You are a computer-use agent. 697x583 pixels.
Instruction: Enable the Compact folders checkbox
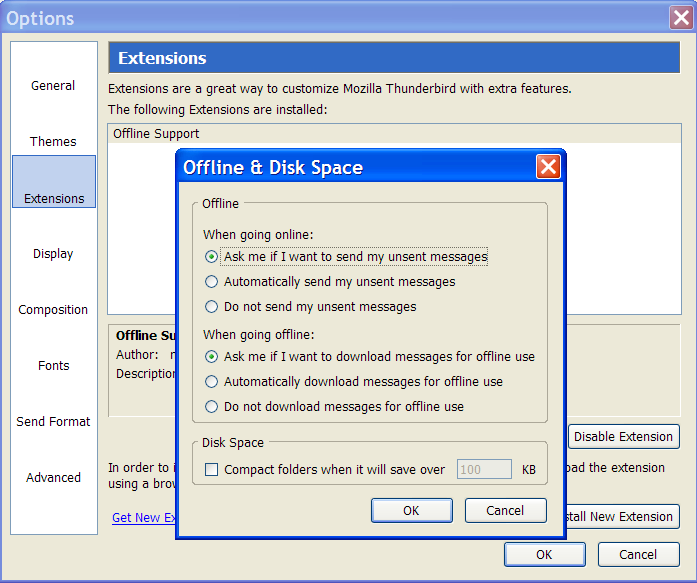[x=211, y=469]
